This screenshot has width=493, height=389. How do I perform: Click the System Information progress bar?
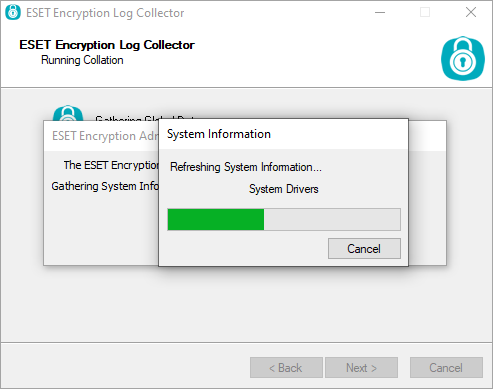[284, 219]
